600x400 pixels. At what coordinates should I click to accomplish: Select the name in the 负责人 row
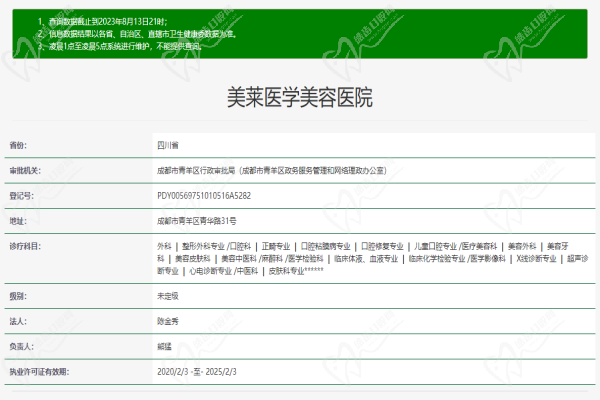click(164, 346)
